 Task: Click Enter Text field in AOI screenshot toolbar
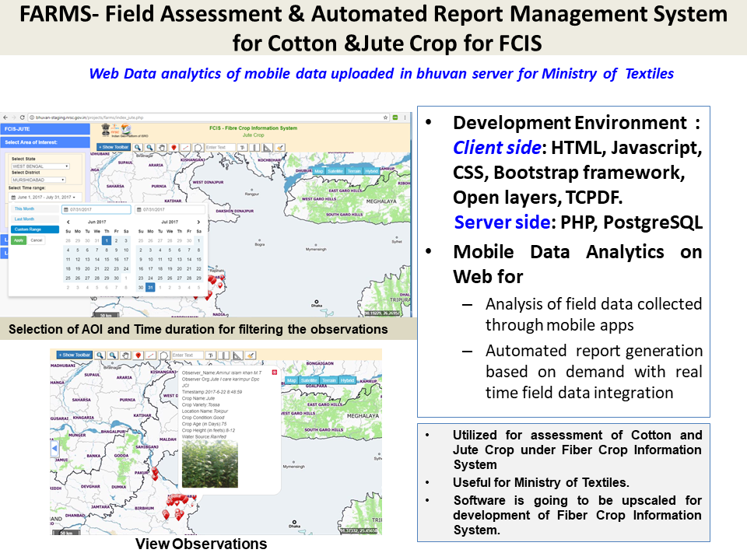point(220,148)
